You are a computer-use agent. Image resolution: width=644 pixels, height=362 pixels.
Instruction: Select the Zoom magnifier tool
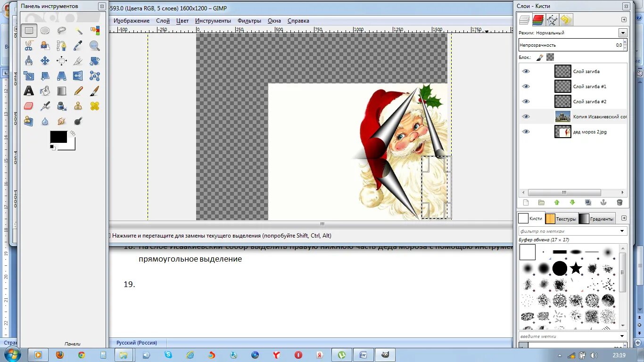95,46
